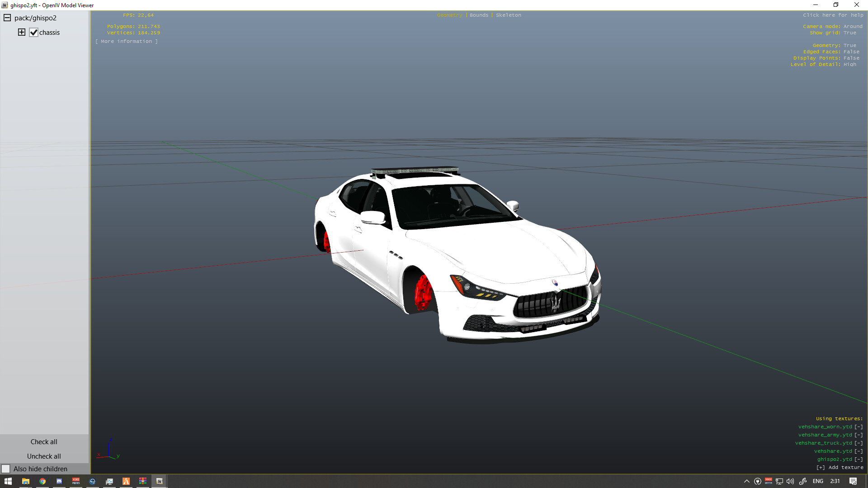Screen dimensions: 868x488
Task: Collapse the pack:/ghispo2 tree root
Action: [7, 18]
